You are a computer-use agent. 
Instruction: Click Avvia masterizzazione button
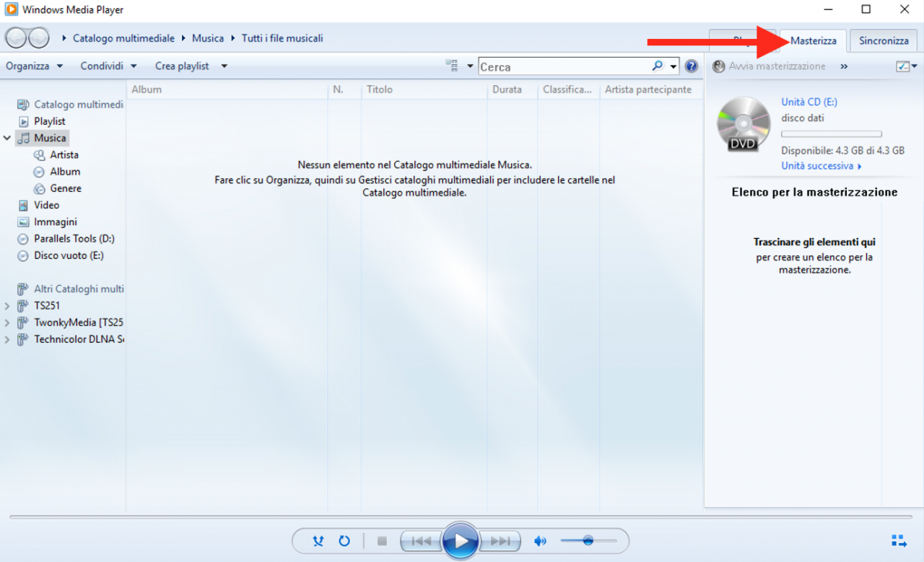(769, 66)
